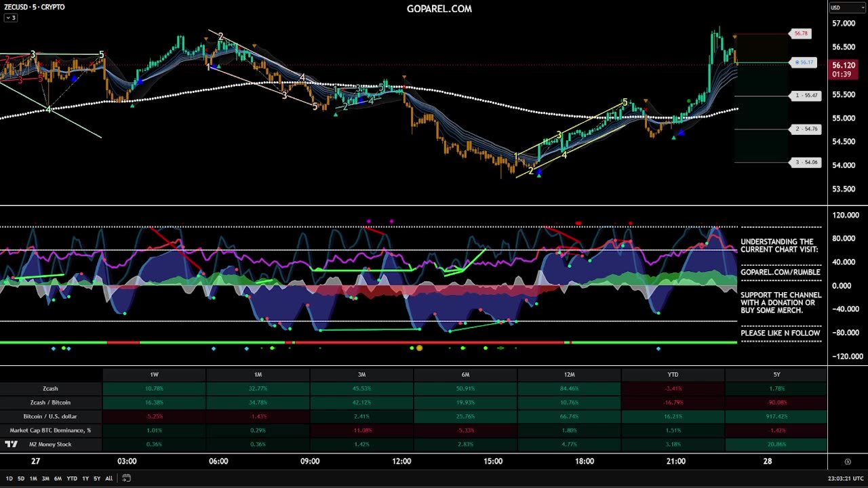Click the 57.000 price axis label
This screenshot has height=488, width=868.
844,24
